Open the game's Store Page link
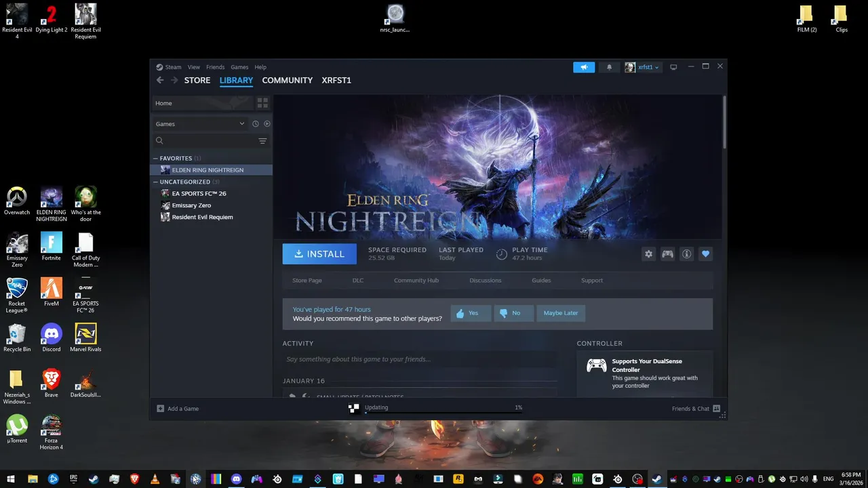 (x=307, y=281)
